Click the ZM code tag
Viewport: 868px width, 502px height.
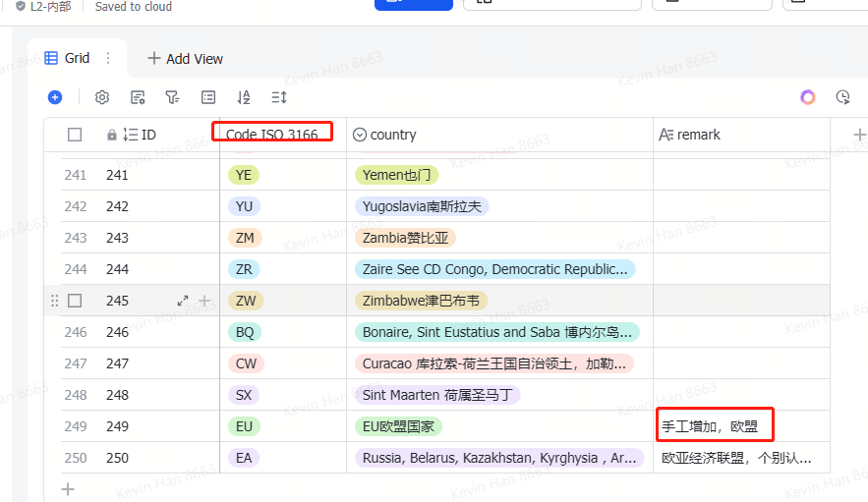pyautogui.click(x=245, y=238)
